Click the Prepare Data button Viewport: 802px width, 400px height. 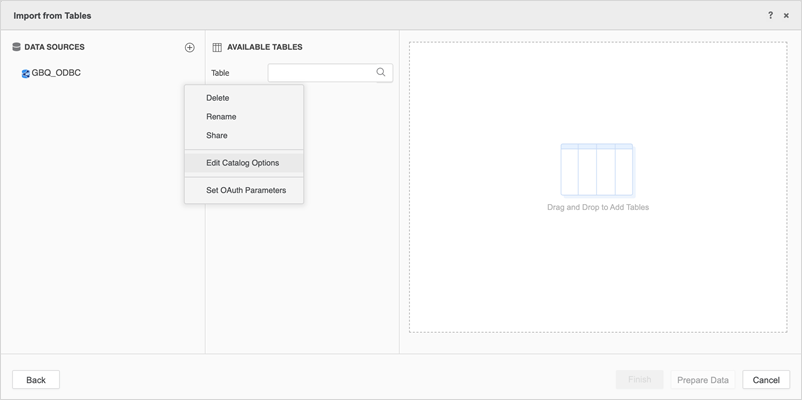(703, 380)
